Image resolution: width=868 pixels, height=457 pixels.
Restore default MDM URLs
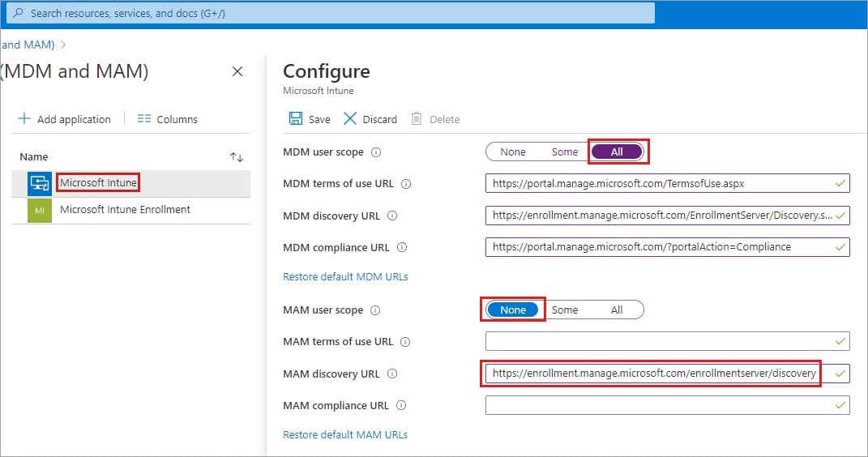[345, 276]
